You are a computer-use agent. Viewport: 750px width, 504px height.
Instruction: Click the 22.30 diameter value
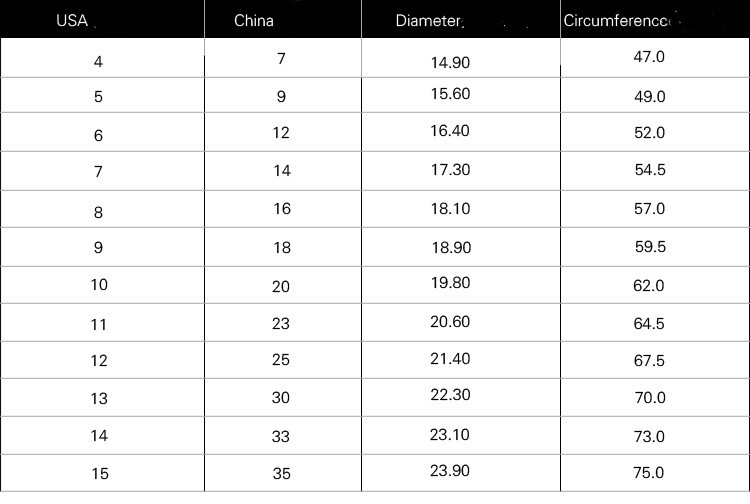(450, 396)
